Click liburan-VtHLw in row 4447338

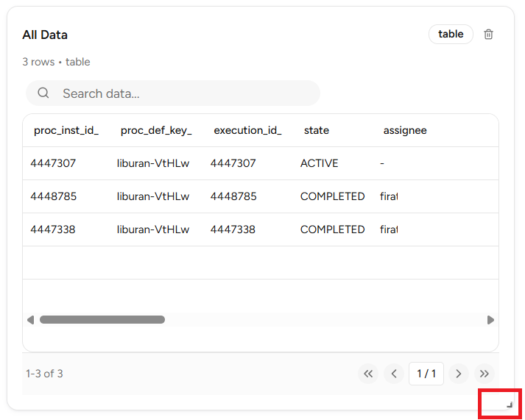[153, 229]
